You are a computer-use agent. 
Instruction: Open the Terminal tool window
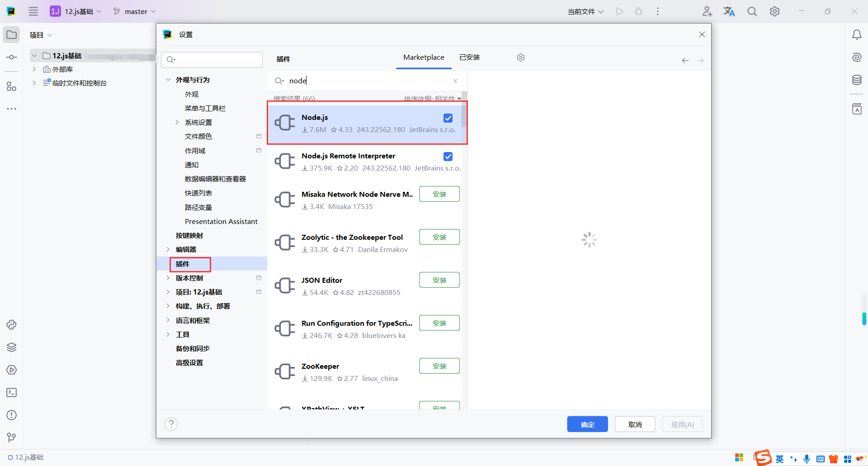click(11, 393)
